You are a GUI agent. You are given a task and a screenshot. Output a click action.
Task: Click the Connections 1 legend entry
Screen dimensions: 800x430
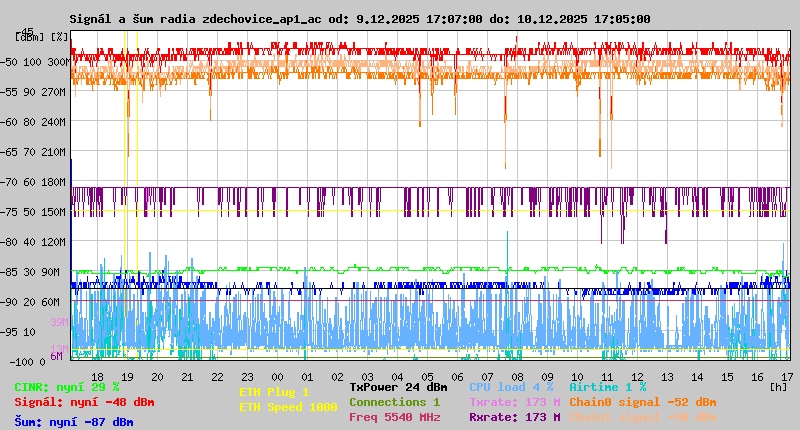coord(394,402)
